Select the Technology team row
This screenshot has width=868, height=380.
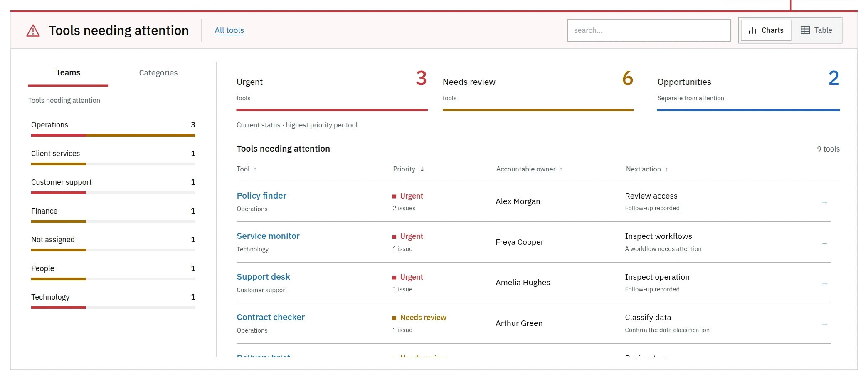tap(113, 301)
